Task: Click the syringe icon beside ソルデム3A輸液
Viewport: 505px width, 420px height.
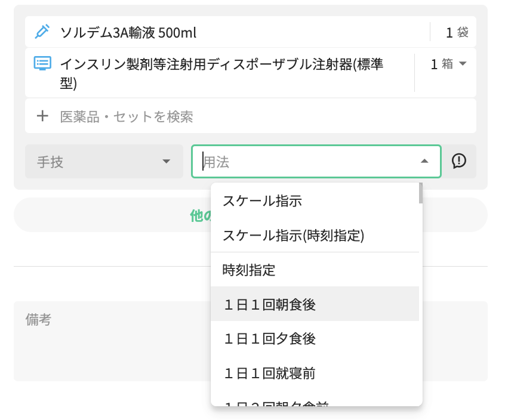Action: coord(42,32)
